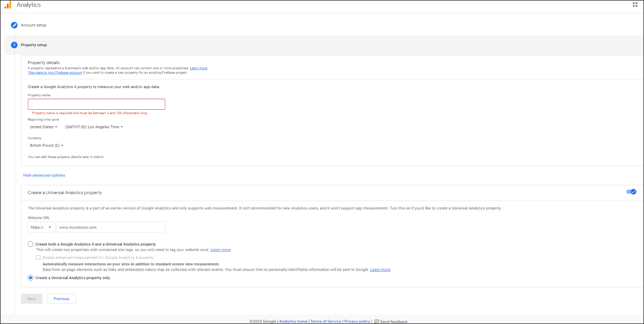Screen dimensions: 644x324
Task: Select the Property setup step label
Action: coord(34,45)
